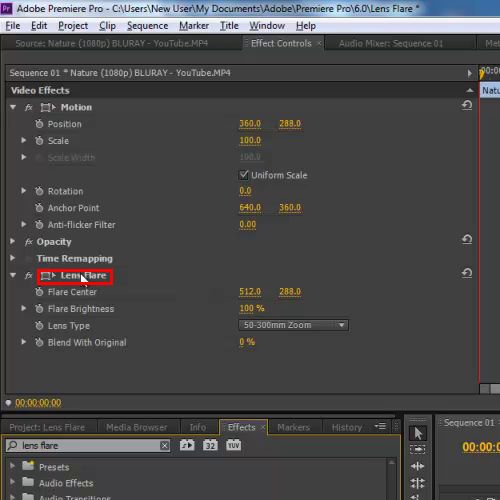
Task: Toggle animation stopwatch for Blend With Original
Action: coord(39,342)
